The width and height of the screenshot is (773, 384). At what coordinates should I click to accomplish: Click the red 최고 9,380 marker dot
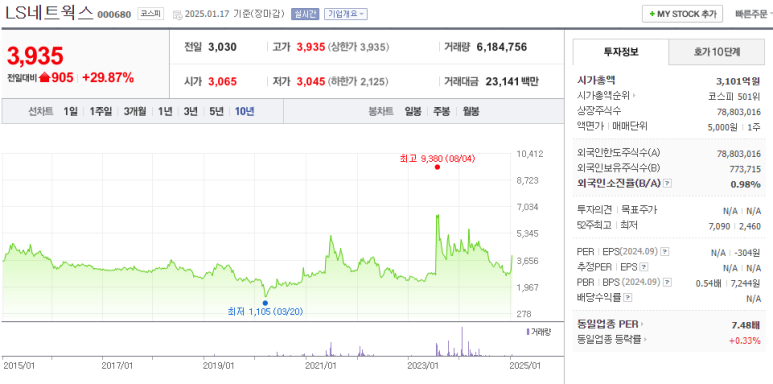click(x=437, y=167)
